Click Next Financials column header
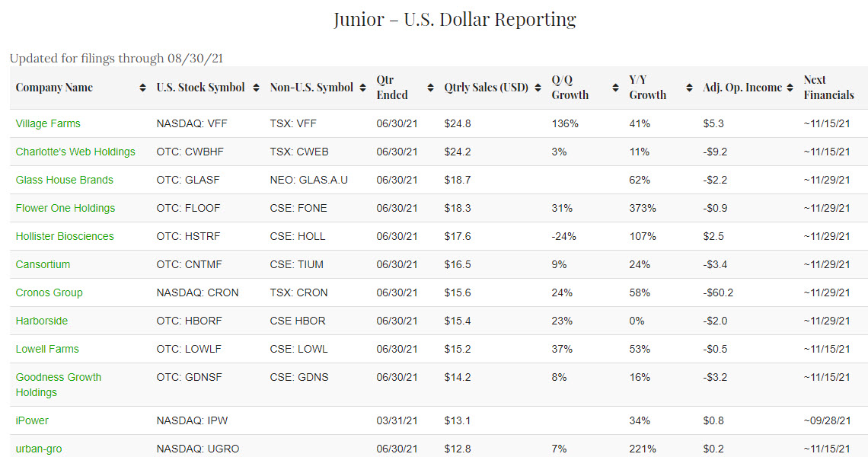This screenshot has height=457, width=868. [828, 88]
